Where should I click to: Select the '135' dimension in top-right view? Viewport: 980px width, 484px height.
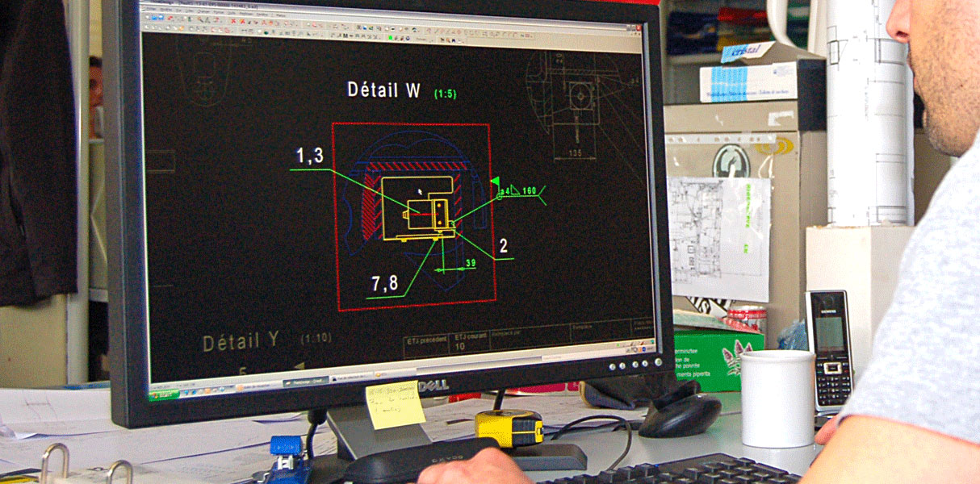(575, 152)
